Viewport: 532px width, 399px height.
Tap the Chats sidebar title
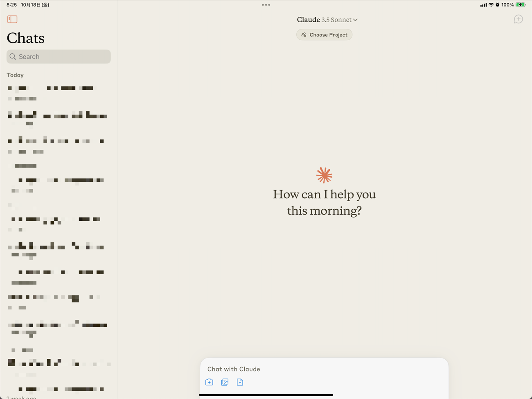click(x=25, y=38)
